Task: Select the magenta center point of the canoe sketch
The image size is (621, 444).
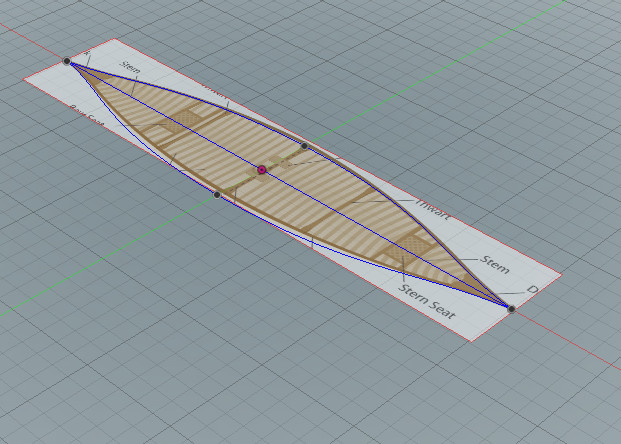Action: tap(261, 170)
